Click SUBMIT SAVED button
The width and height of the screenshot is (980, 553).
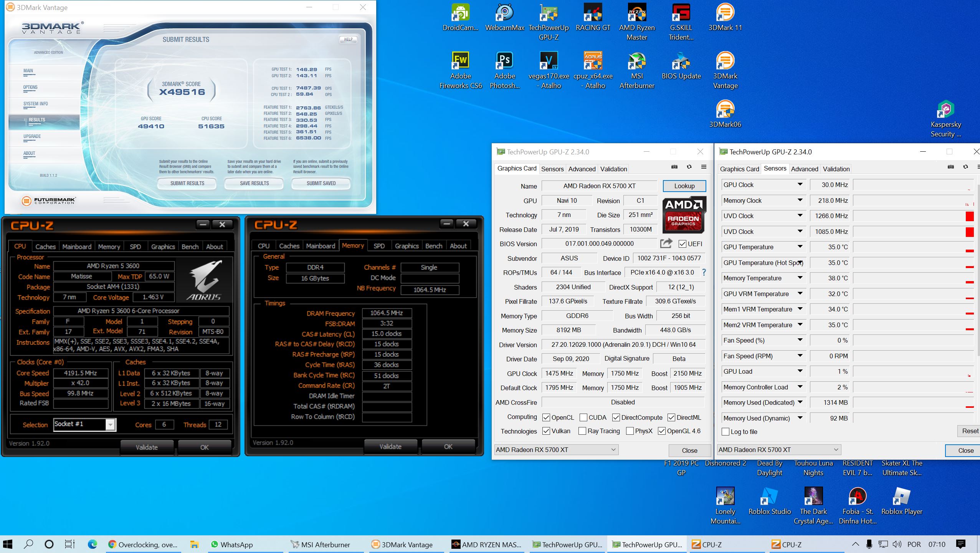(x=321, y=183)
